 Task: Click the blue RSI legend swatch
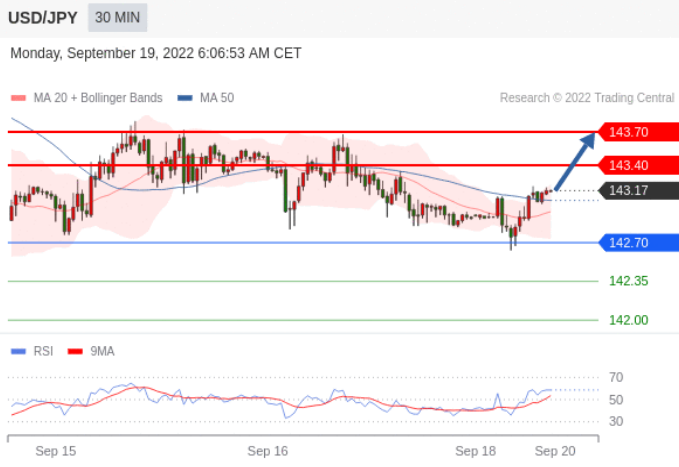pos(19,351)
